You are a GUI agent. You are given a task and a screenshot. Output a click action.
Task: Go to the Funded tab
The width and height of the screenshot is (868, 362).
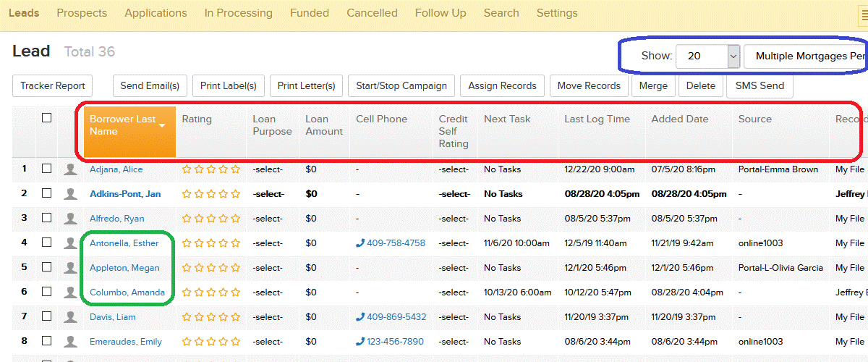[x=310, y=13]
